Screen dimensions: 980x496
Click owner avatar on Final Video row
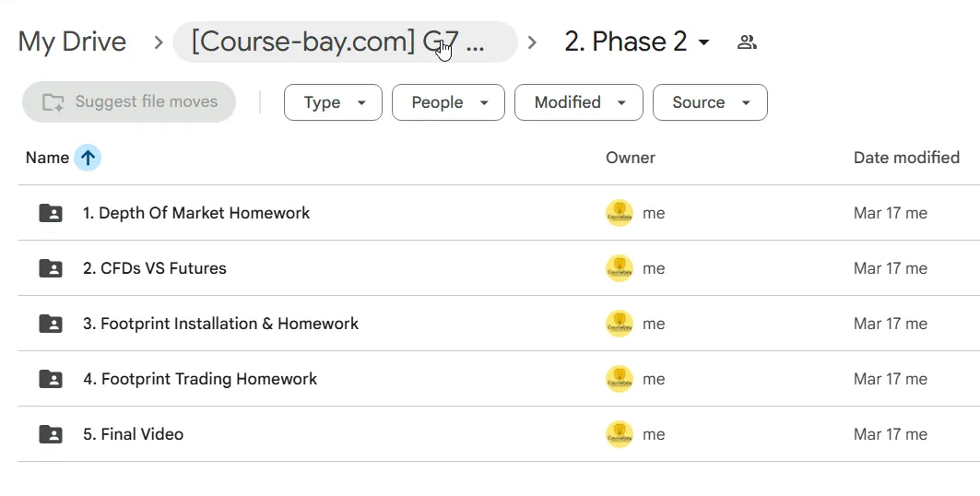point(620,434)
